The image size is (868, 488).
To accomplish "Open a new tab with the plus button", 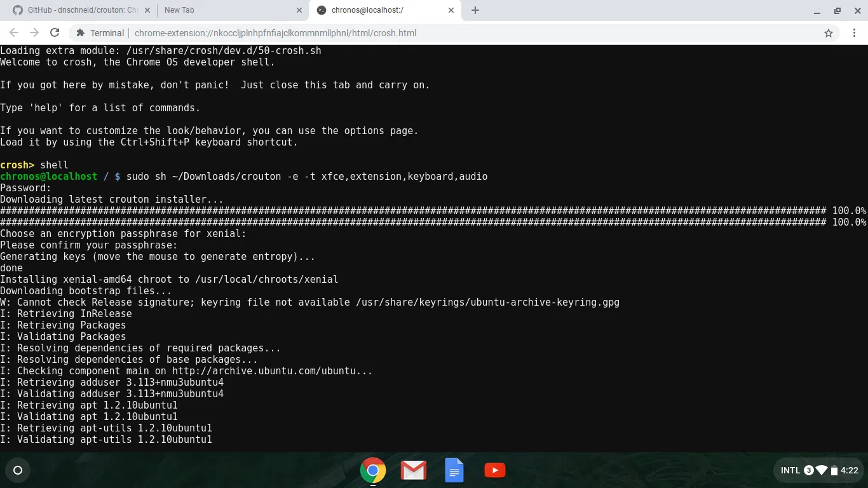I will click(477, 10).
